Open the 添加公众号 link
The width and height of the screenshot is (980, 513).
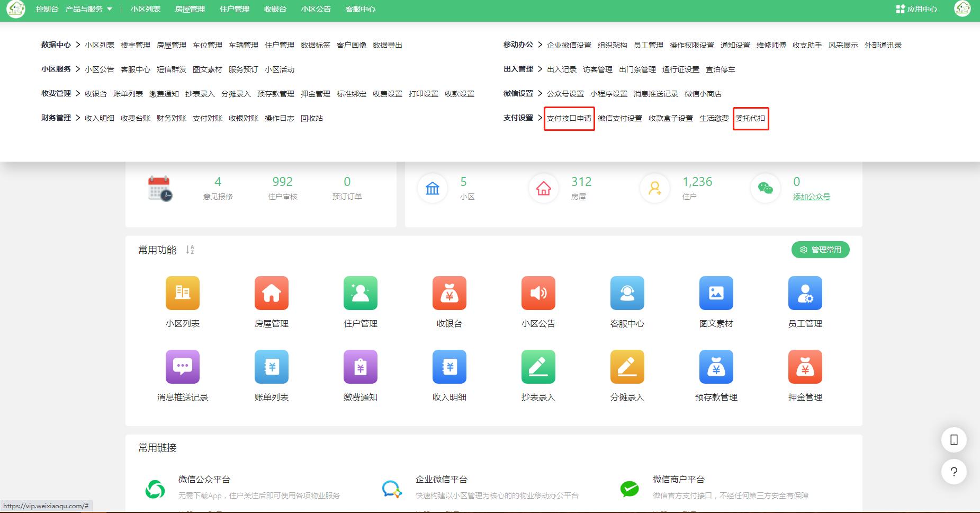(x=812, y=197)
